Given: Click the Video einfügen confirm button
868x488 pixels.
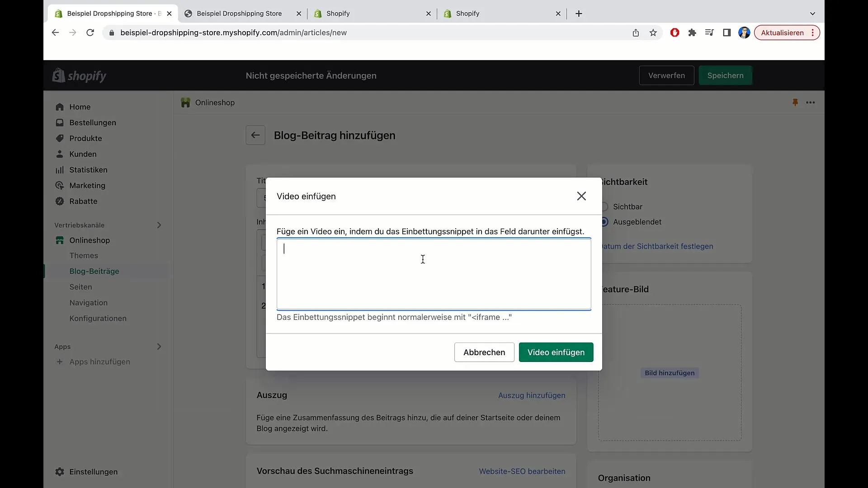Looking at the screenshot, I should point(556,352).
